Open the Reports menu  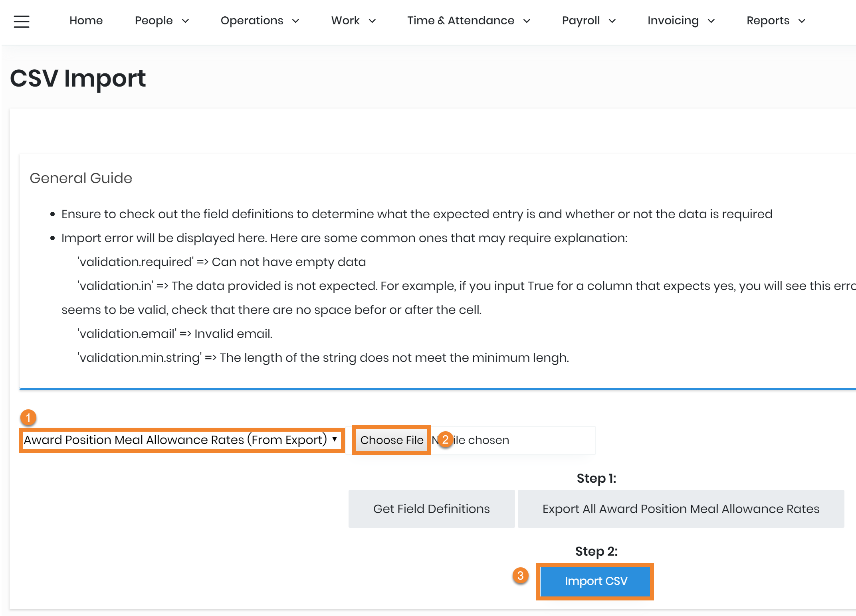(768, 21)
